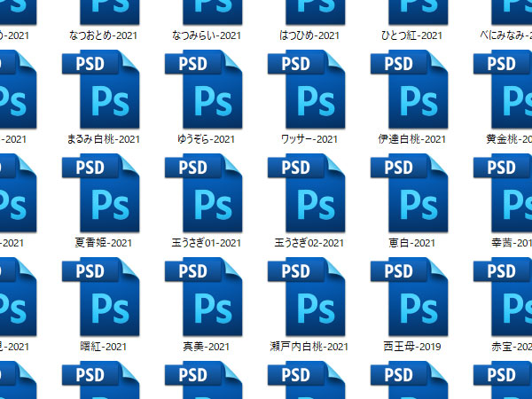
Task: Click the file name なつみらい-2021
Action: [207, 35]
